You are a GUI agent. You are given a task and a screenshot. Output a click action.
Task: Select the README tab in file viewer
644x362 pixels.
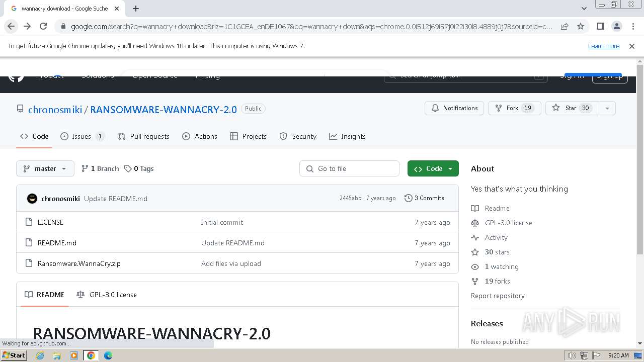44,295
